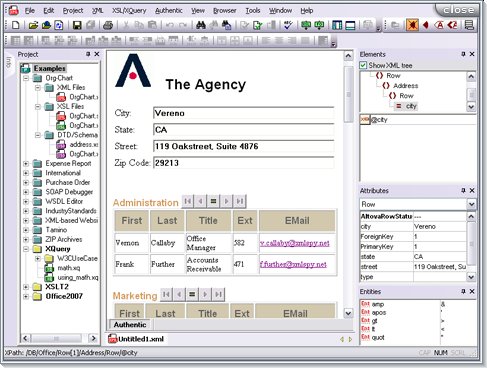Image resolution: width=487 pixels, height=368 pixels.
Task: Open the XSL/XQuery menu
Action: (129, 11)
